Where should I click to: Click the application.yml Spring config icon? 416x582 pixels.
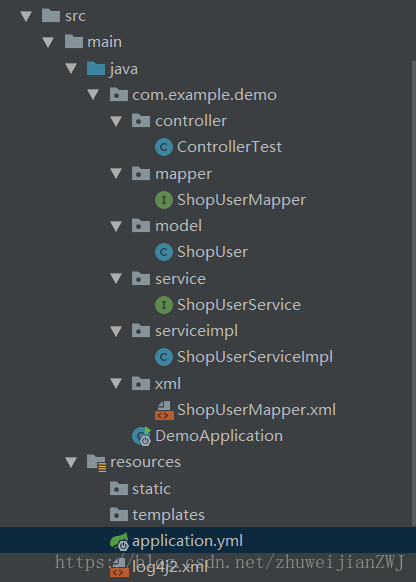(119, 541)
